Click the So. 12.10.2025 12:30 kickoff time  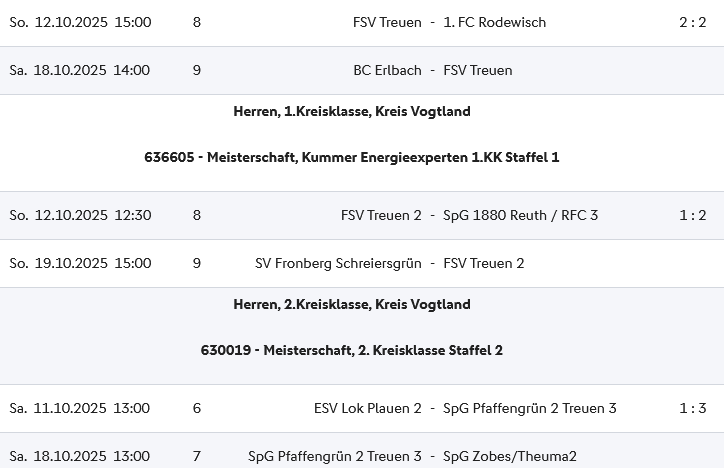pos(80,215)
